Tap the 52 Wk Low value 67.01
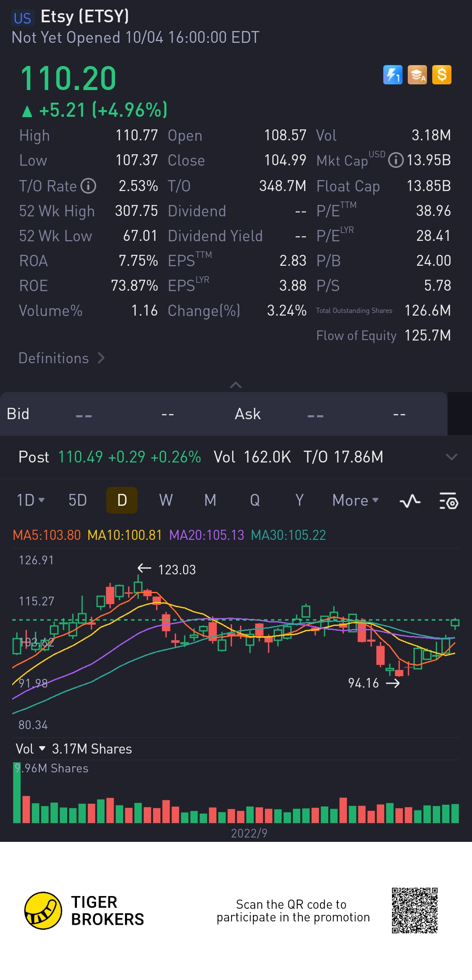Image resolution: width=472 pixels, height=980 pixels. [140, 236]
